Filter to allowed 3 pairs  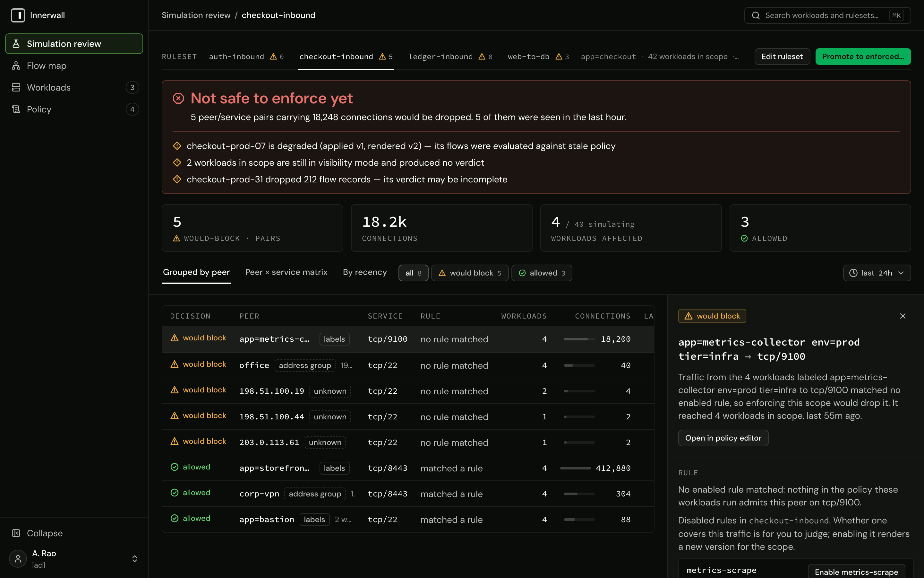542,273
